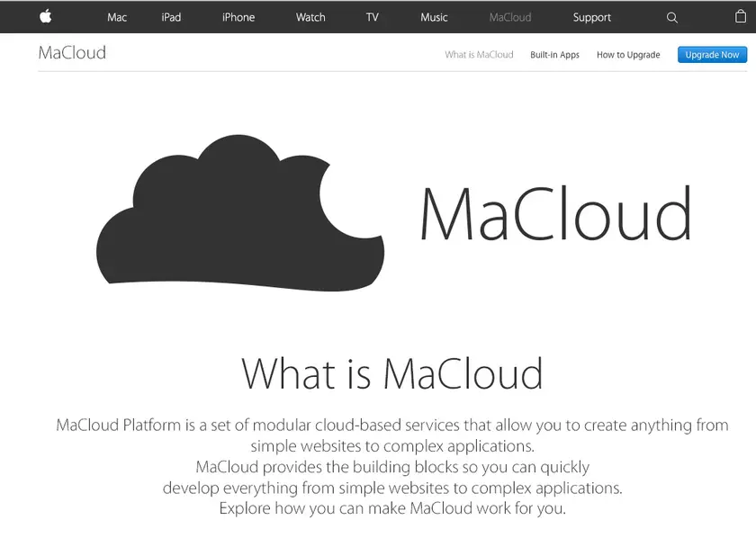
Task: Switch to the Built-in Apps tab
Action: tap(554, 55)
